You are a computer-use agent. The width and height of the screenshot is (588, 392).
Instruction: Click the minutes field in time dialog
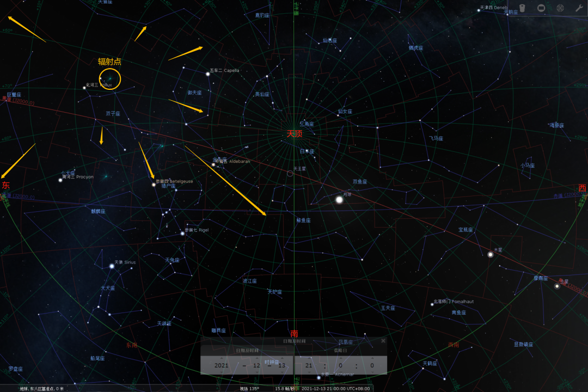(x=340, y=365)
